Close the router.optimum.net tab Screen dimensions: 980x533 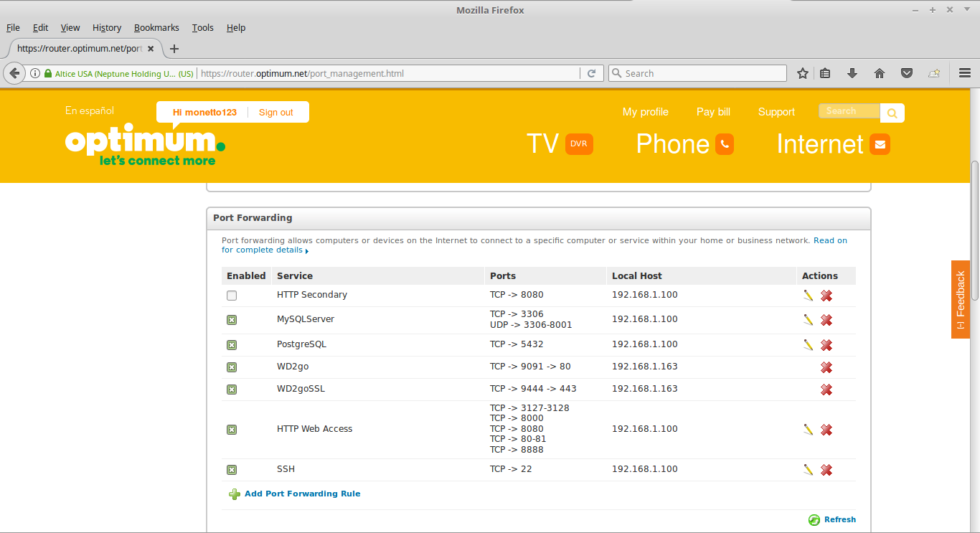point(151,49)
